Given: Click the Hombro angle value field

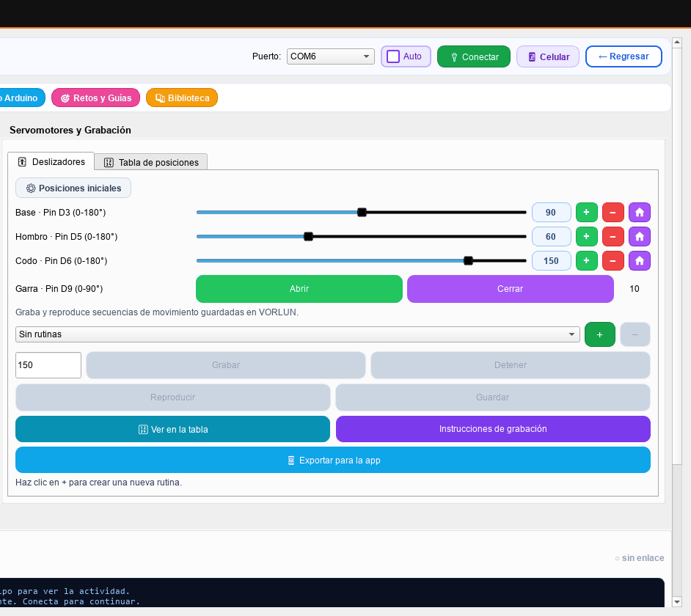Looking at the screenshot, I should click(x=552, y=237).
